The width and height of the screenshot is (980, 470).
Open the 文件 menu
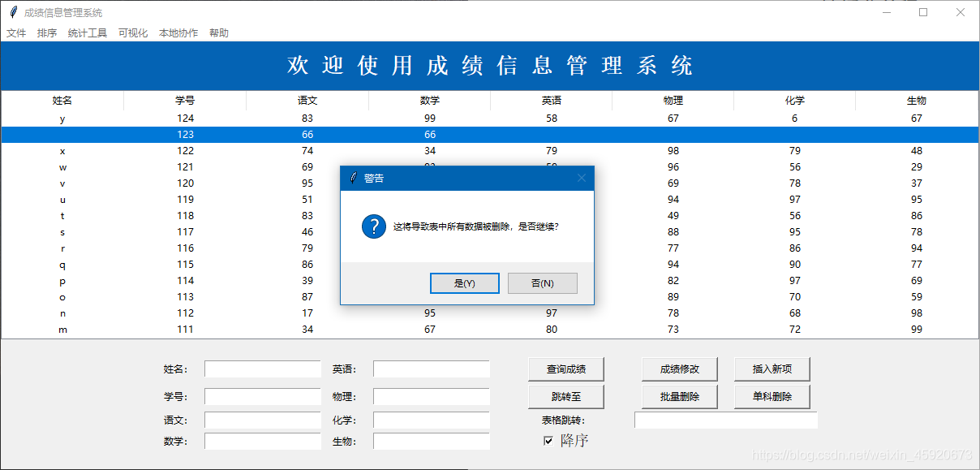click(16, 32)
